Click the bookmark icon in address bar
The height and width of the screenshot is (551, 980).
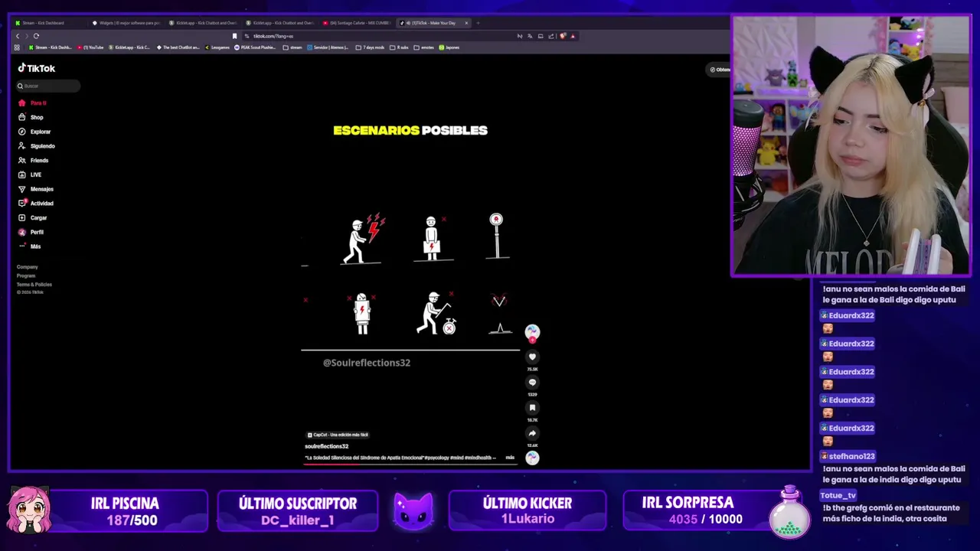234,36
